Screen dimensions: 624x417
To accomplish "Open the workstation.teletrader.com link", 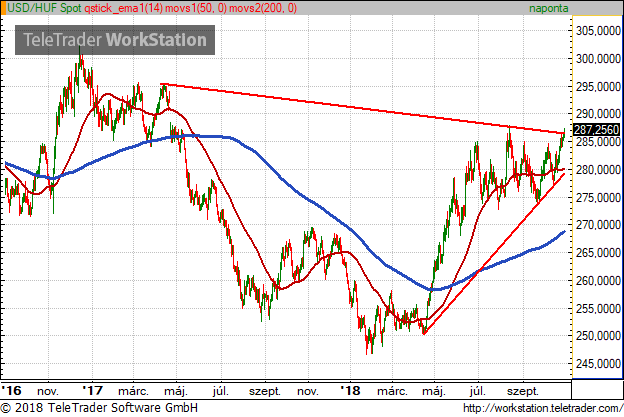I will tap(543, 408).
